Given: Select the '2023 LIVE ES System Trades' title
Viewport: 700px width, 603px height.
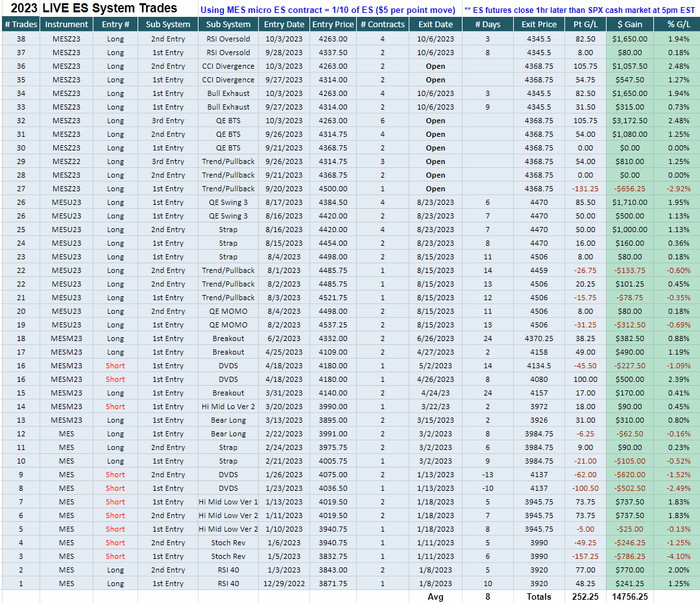Looking at the screenshot, I should (x=94, y=8).
